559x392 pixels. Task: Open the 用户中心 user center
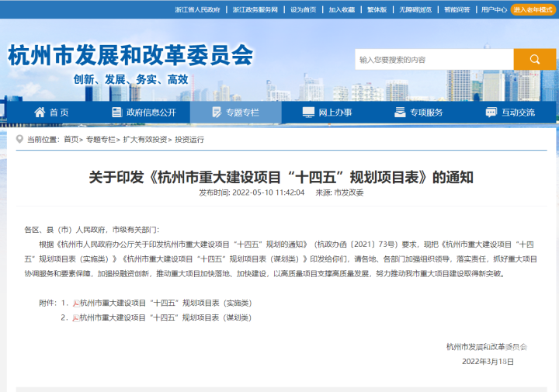494,9
